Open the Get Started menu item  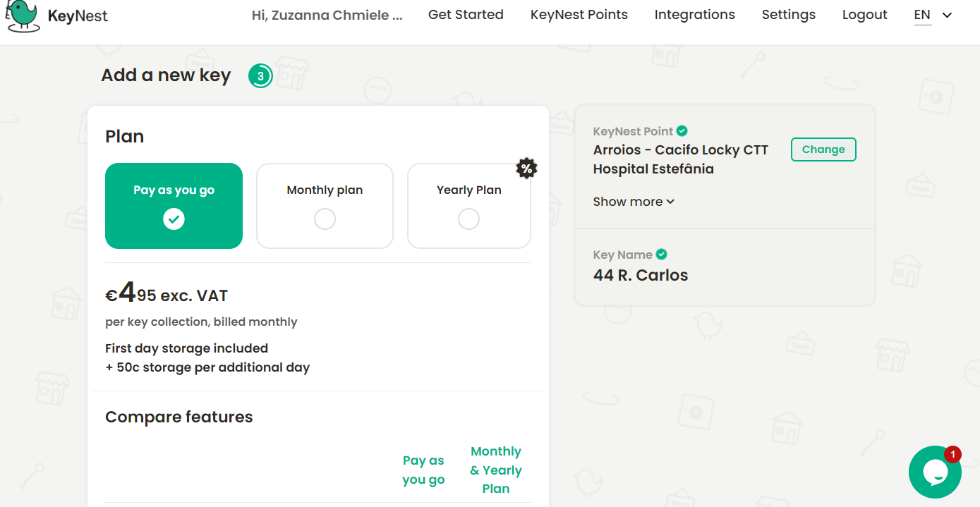tap(466, 15)
